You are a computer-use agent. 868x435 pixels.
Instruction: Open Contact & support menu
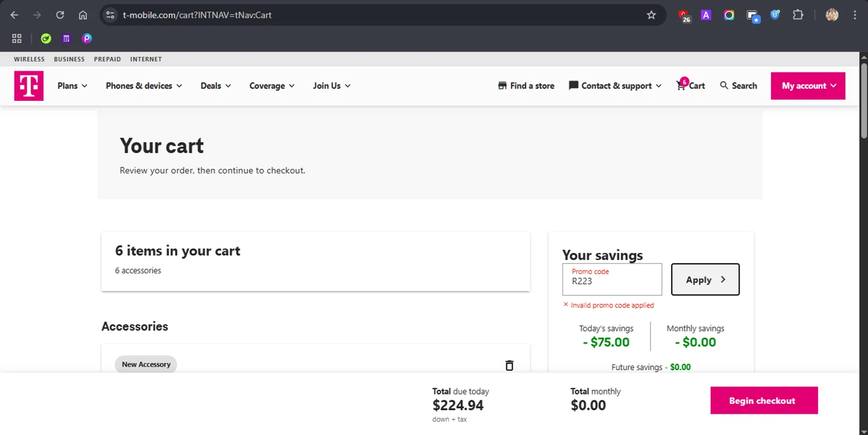coord(615,86)
